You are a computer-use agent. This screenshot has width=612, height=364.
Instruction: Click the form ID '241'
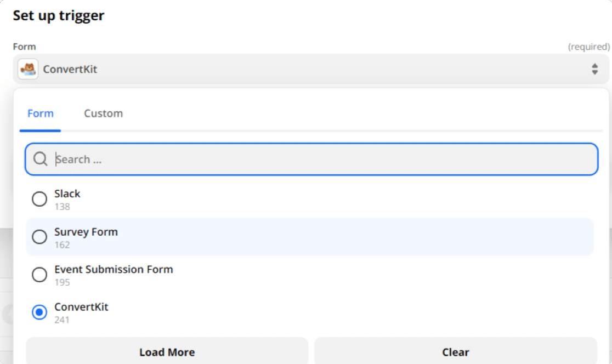[x=62, y=320]
